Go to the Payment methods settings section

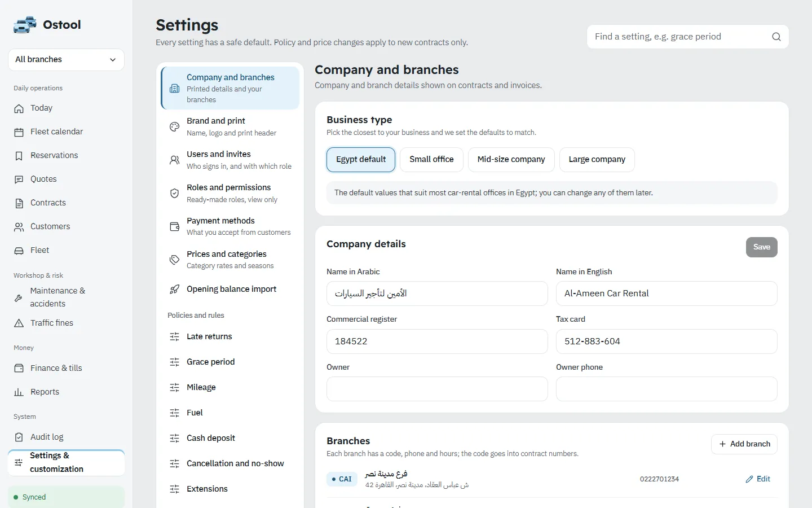pyautogui.click(x=230, y=227)
